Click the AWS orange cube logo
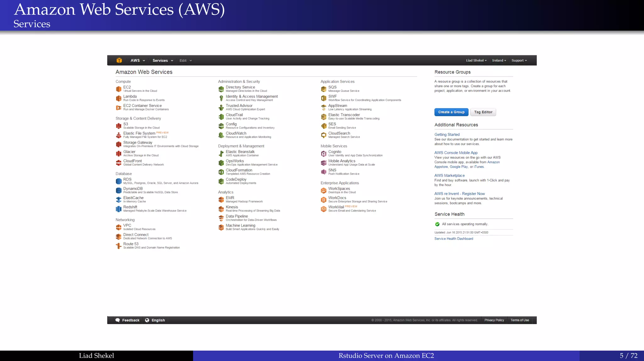This screenshot has width=644, height=361. tap(119, 60)
